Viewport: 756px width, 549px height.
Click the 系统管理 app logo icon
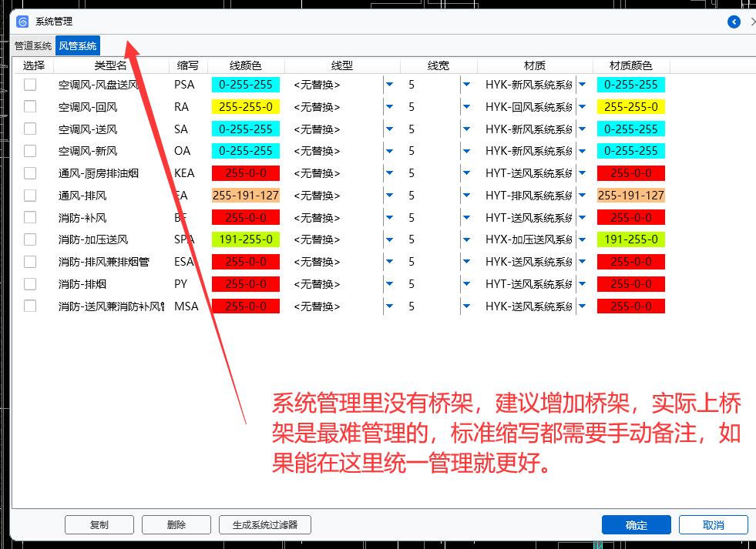point(22,22)
